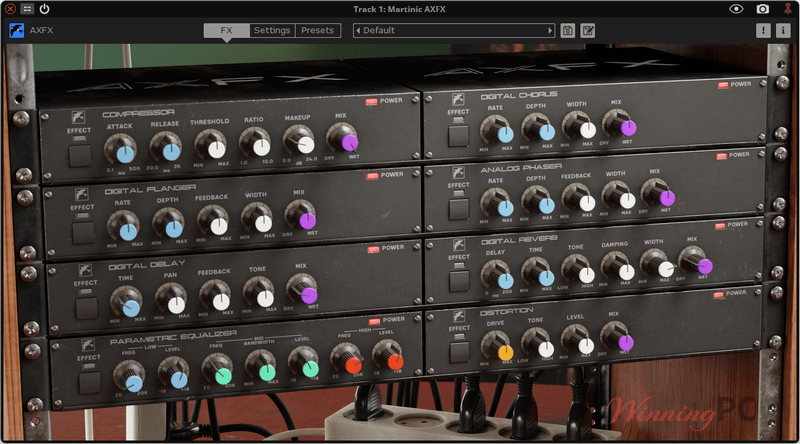Click the Distortion Drive knob
This screenshot has width=800, height=444.
point(497,347)
